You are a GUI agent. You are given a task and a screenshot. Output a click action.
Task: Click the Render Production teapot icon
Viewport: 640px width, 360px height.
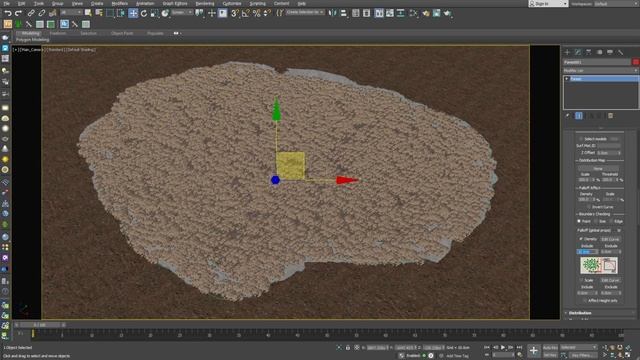click(447, 13)
